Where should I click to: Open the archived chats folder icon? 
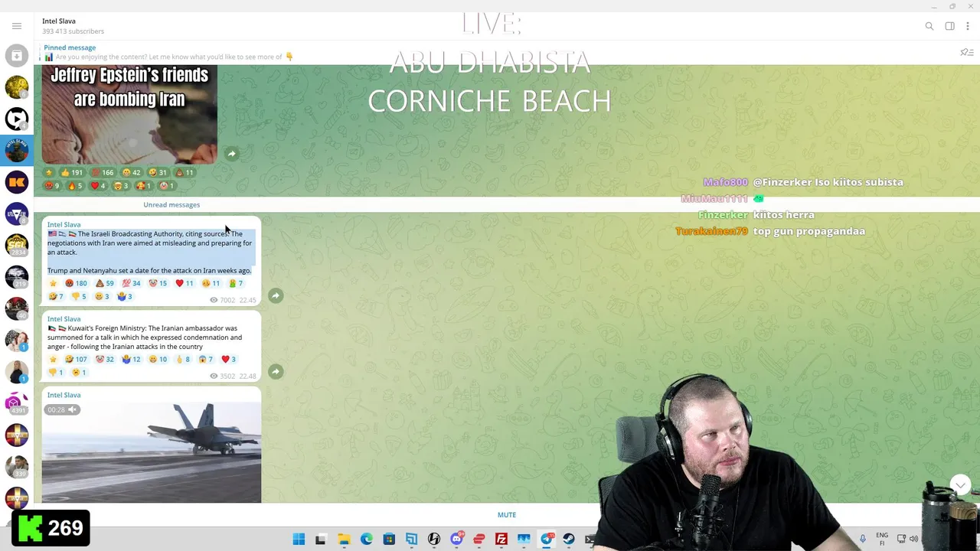tap(17, 55)
